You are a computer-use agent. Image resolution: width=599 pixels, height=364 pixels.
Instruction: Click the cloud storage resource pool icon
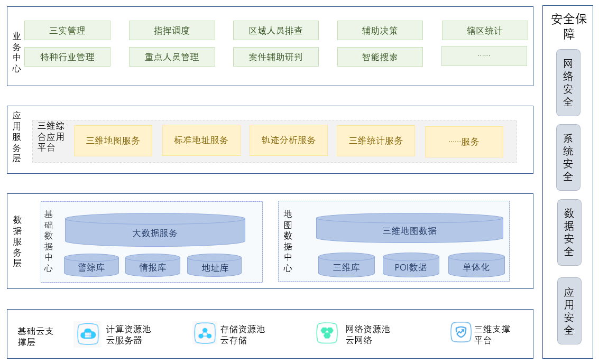[x=205, y=333]
